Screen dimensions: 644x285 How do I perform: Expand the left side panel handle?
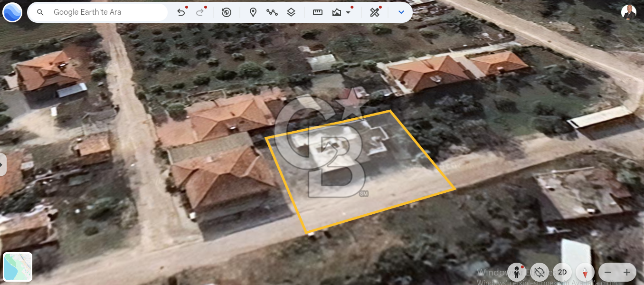pyautogui.click(x=3, y=165)
